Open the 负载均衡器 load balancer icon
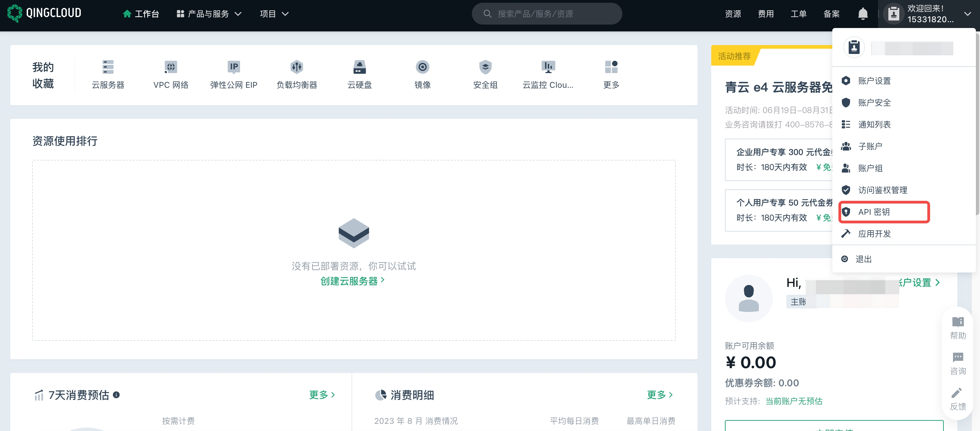 (296, 67)
